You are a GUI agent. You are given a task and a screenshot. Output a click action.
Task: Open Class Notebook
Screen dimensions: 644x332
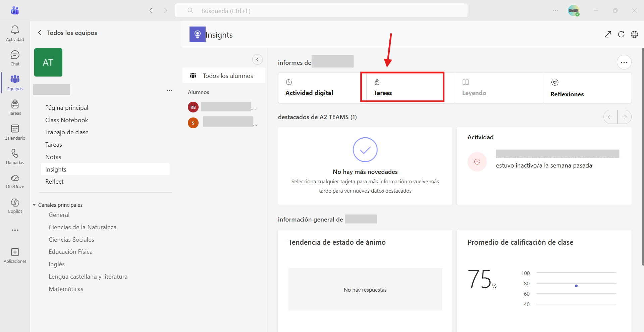point(67,120)
